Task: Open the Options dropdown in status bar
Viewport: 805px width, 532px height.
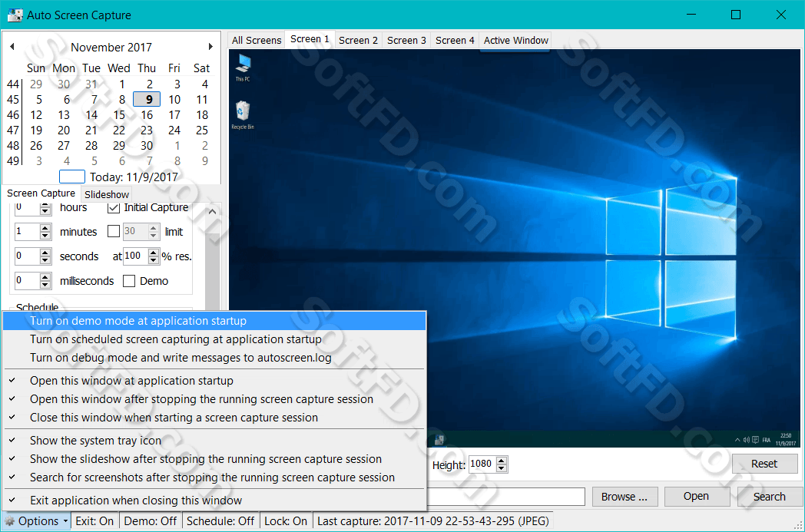Action: point(37,521)
